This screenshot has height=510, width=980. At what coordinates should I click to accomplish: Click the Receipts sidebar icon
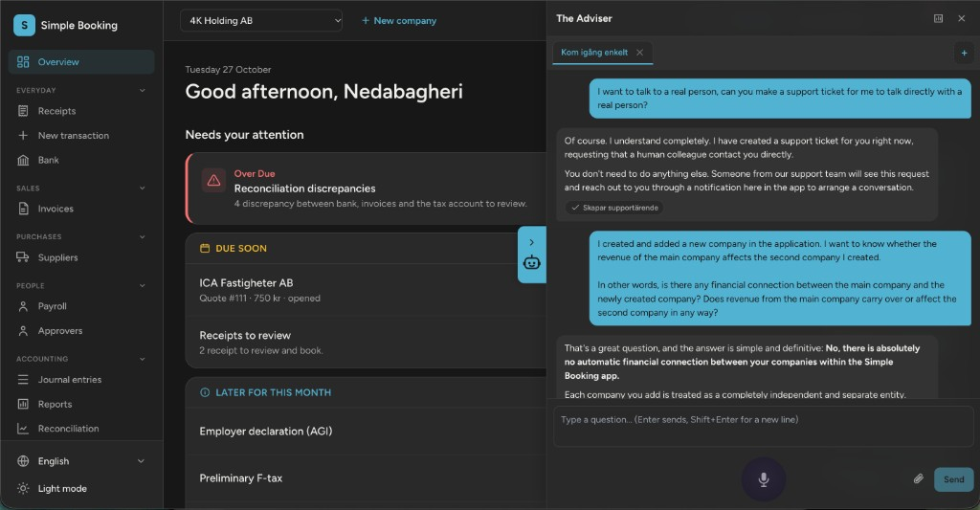[23, 111]
